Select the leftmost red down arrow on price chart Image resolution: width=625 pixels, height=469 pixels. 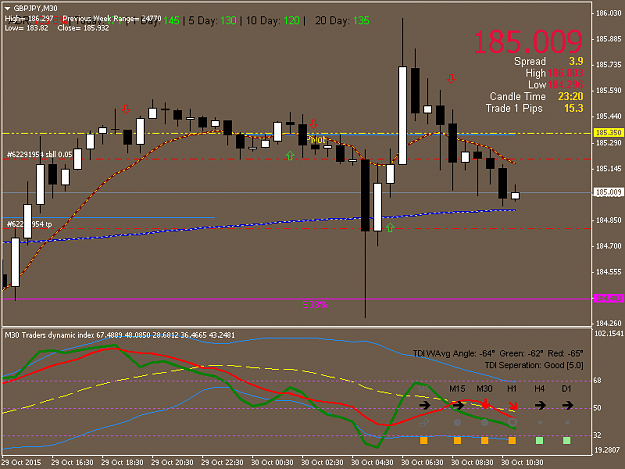[126, 109]
